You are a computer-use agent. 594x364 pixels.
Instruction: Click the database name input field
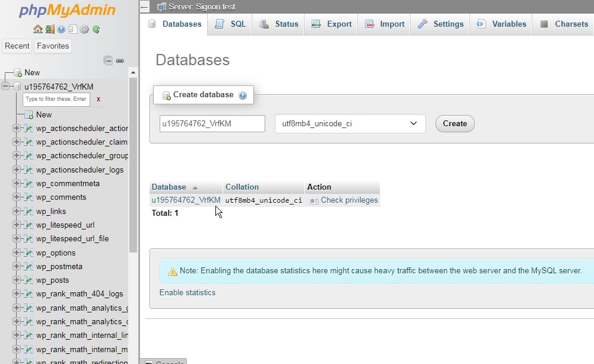coord(212,124)
